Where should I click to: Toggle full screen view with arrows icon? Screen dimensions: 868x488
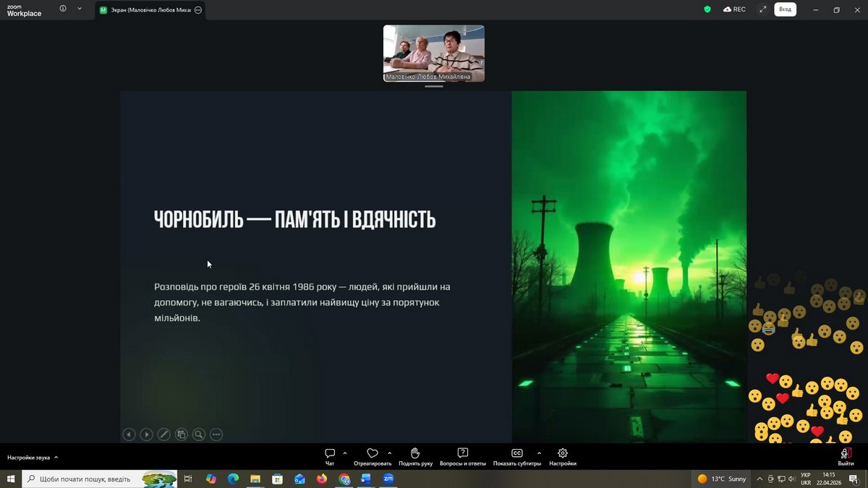click(762, 9)
